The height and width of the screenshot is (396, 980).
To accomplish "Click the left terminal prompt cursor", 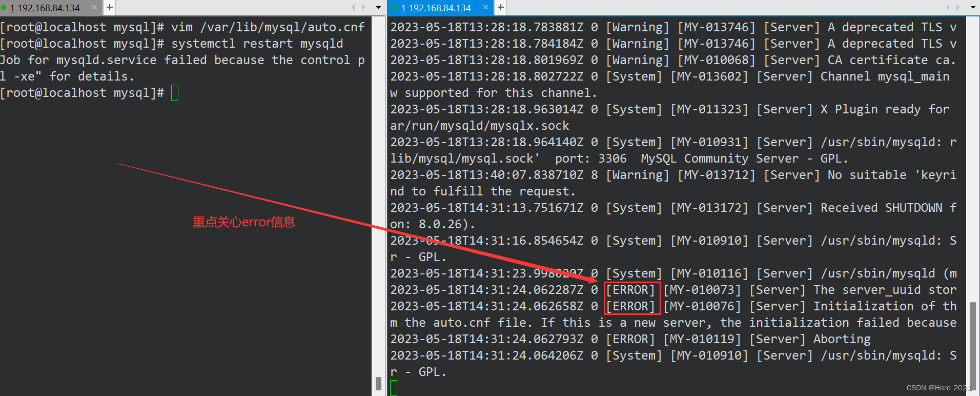I will pos(175,93).
